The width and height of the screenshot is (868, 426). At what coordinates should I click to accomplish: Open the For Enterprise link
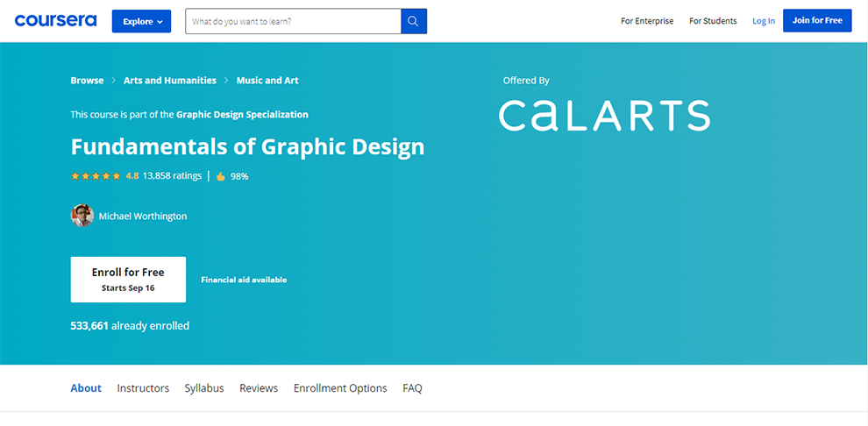click(x=647, y=21)
